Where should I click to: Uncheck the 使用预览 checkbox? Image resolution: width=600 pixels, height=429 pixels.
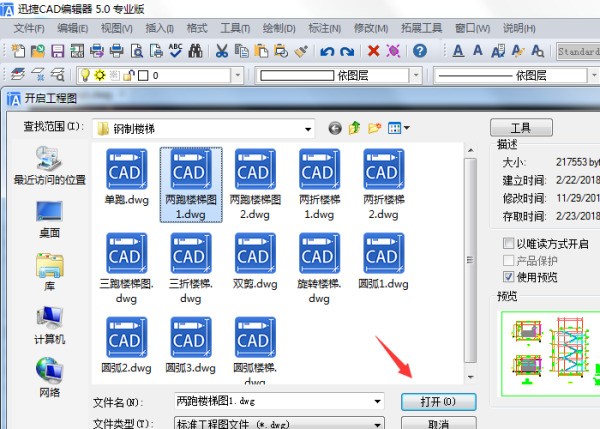pos(508,277)
